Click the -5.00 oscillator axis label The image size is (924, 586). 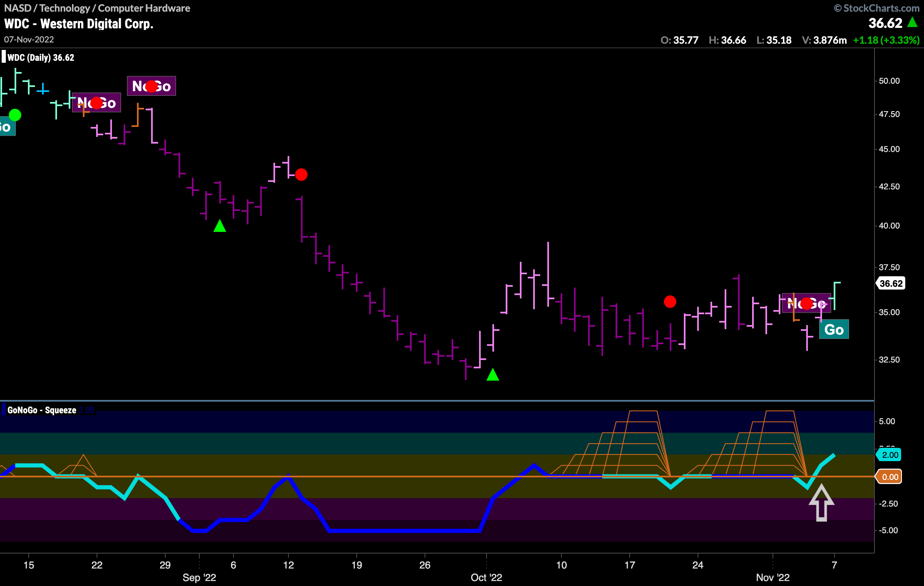tap(888, 530)
